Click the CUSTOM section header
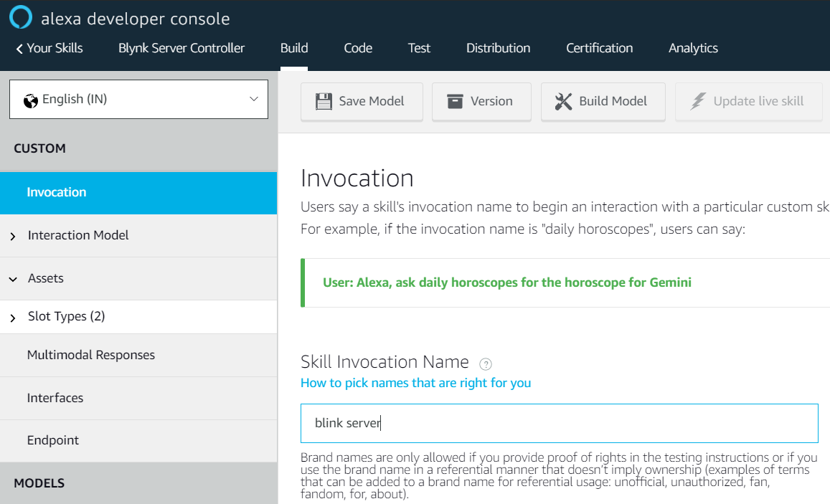The height and width of the screenshot is (504, 830). (39, 148)
